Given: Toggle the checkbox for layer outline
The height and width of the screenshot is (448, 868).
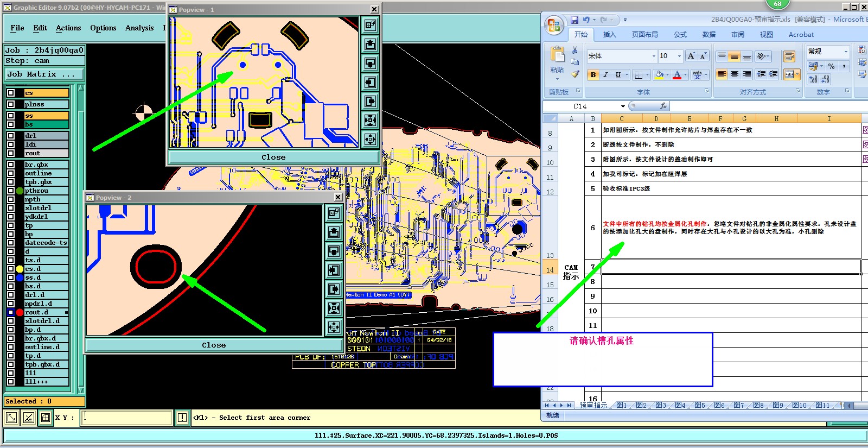Looking at the screenshot, I should (x=11, y=173).
